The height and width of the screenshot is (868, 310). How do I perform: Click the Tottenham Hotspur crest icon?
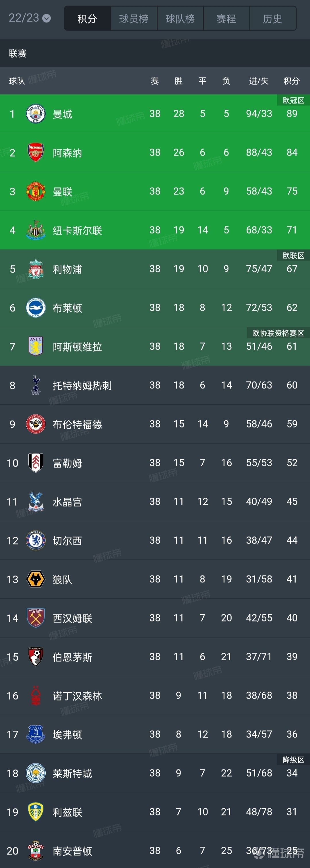tap(36, 385)
